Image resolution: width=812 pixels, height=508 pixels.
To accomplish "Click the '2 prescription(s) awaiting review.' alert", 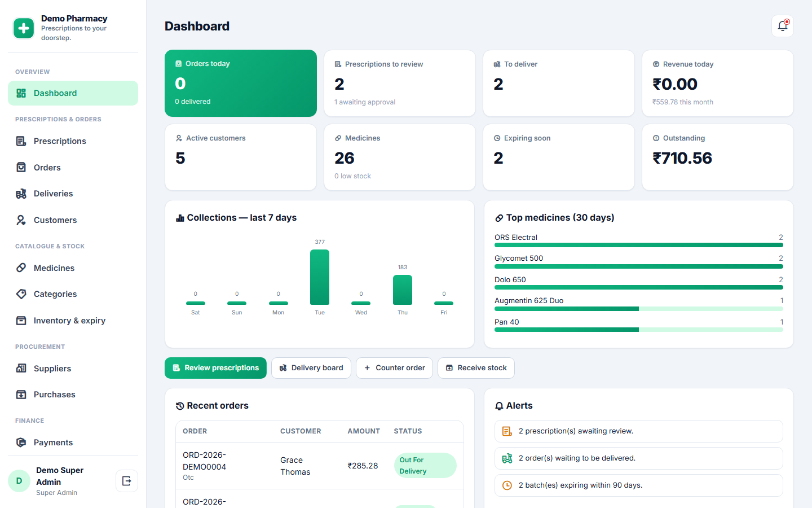I will point(639,431).
